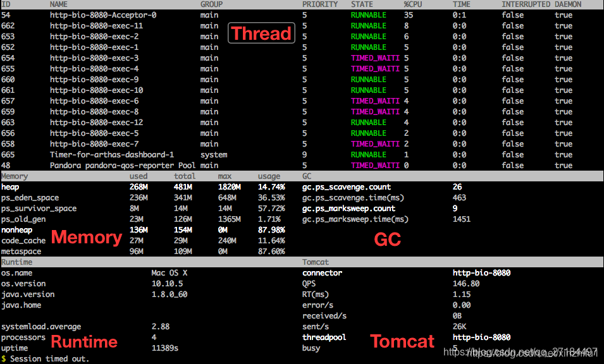
Task: Select the code_cache row label
Action: point(23,241)
